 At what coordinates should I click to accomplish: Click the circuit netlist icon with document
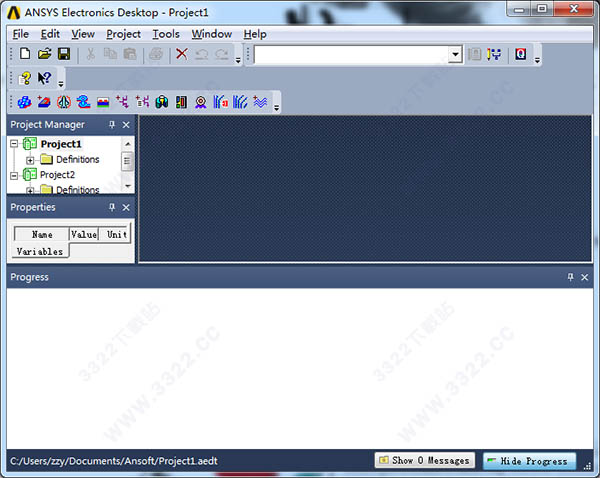point(142,102)
